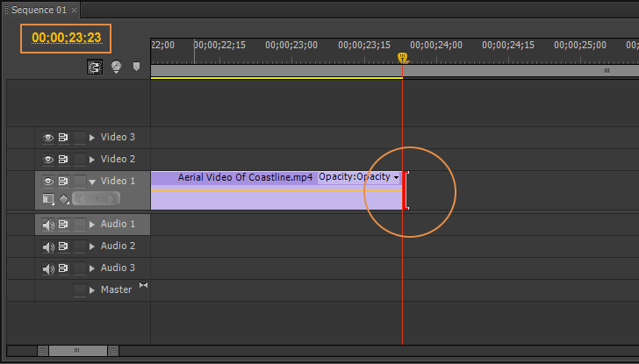Expand the Audio 2 track
The height and width of the screenshot is (364, 639).
tap(92, 246)
